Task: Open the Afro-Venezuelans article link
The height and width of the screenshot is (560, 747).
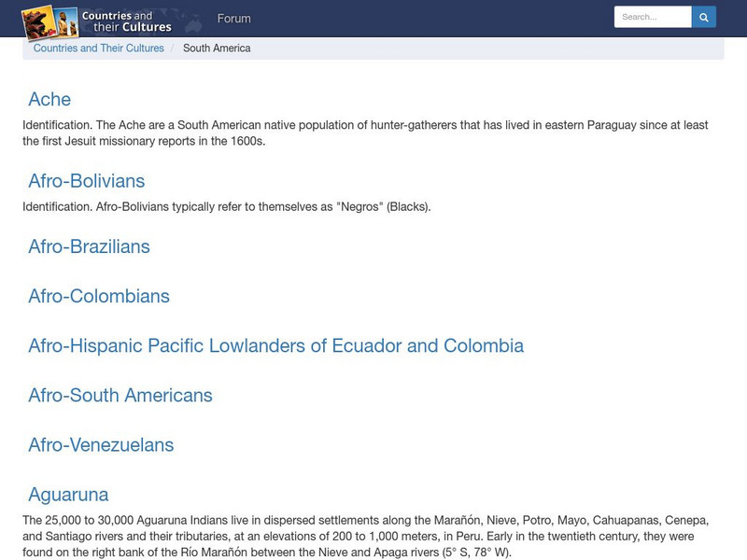Action: 101,445
